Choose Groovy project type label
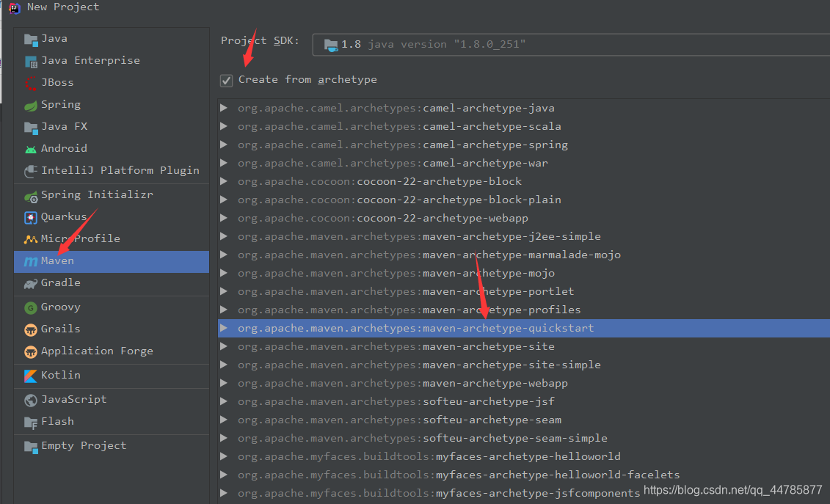830x504 pixels. pyautogui.click(x=61, y=307)
